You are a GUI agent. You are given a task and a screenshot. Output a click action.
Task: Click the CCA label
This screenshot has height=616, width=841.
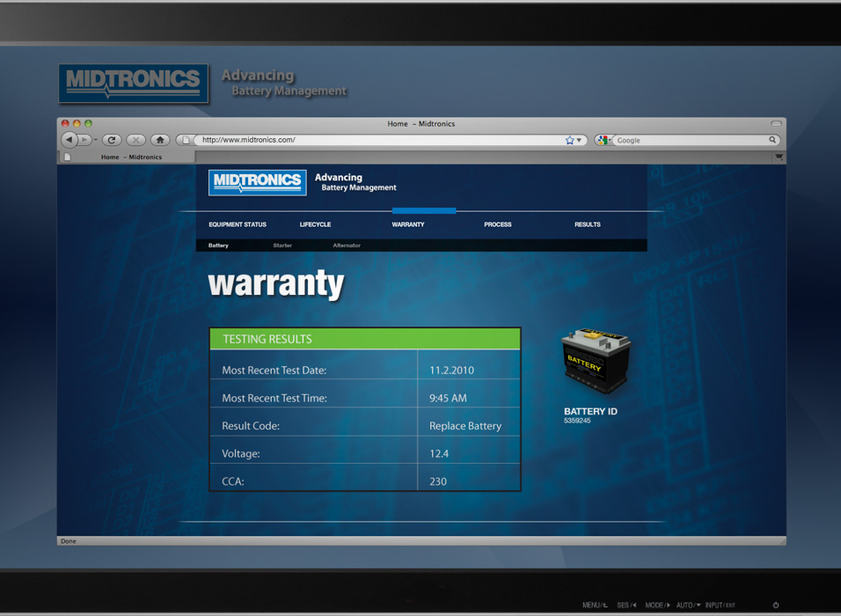(x=233, y=482)
